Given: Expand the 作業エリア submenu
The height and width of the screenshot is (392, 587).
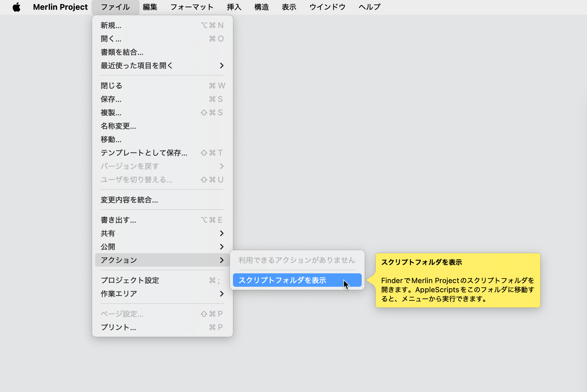Looking at the screenshot, I should tap(163, 294).
